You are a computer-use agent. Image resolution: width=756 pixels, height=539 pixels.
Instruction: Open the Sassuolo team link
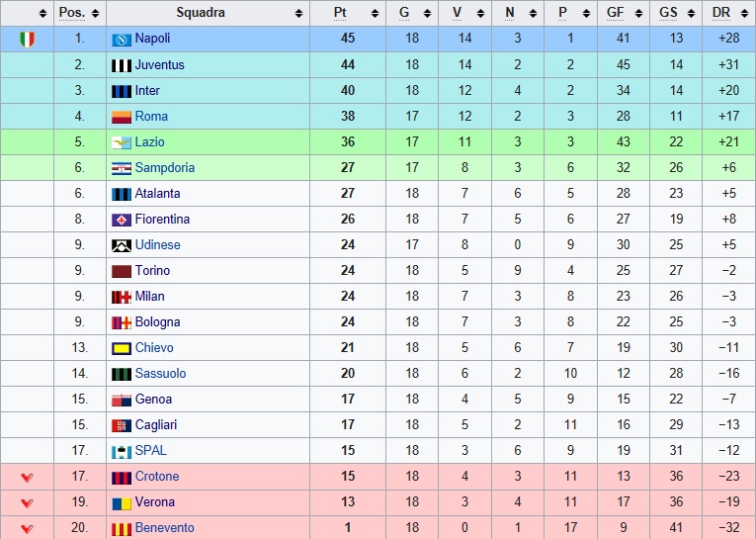(160, 373)
